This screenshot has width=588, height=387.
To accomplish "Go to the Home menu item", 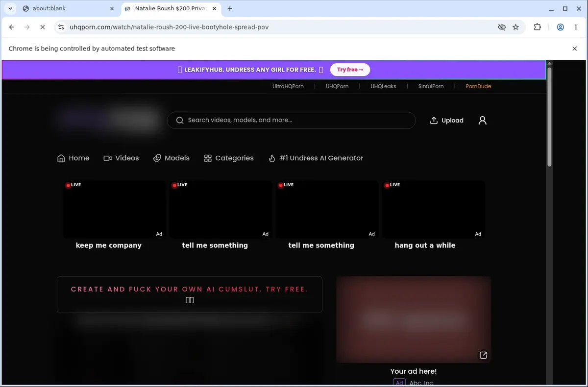I will (73, 158).
